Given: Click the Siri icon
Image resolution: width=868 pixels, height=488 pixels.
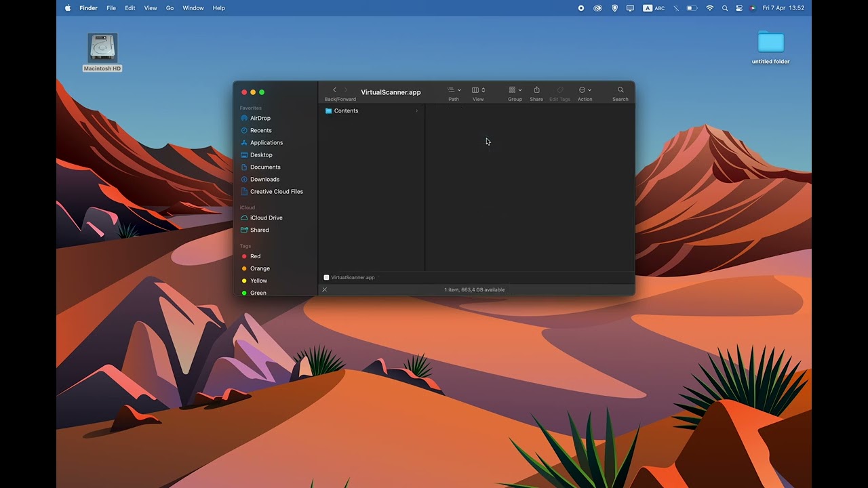Looking at the screenshot, I should pyautogui.click(x=753, y=8).
